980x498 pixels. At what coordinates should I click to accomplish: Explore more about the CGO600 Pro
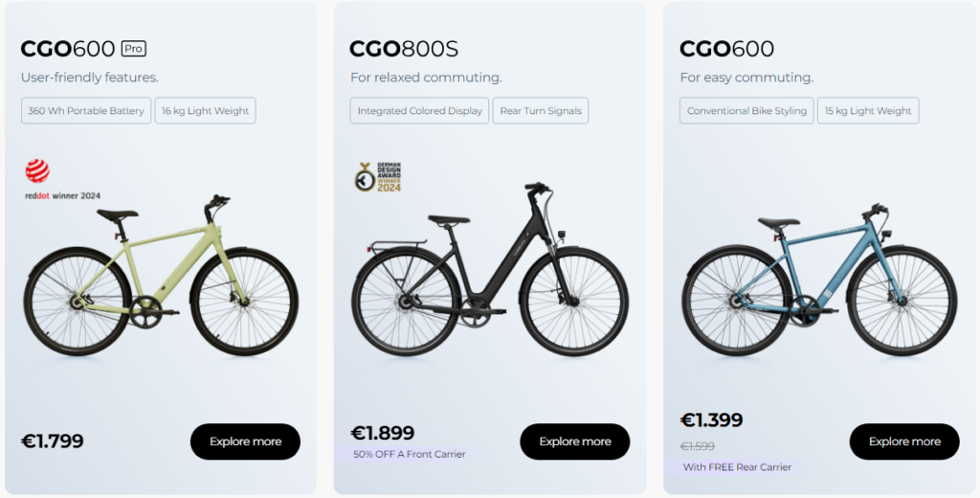coord(245,441)
